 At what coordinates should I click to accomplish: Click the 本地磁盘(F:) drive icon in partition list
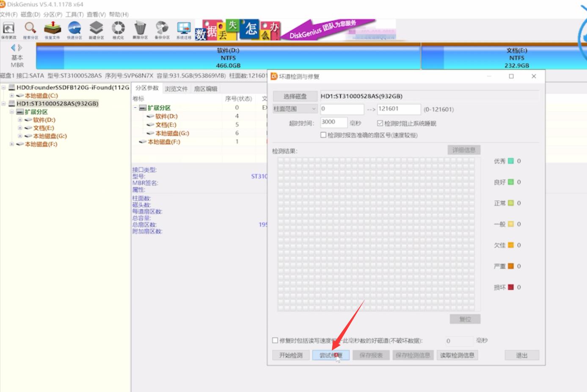pos(143,142)
